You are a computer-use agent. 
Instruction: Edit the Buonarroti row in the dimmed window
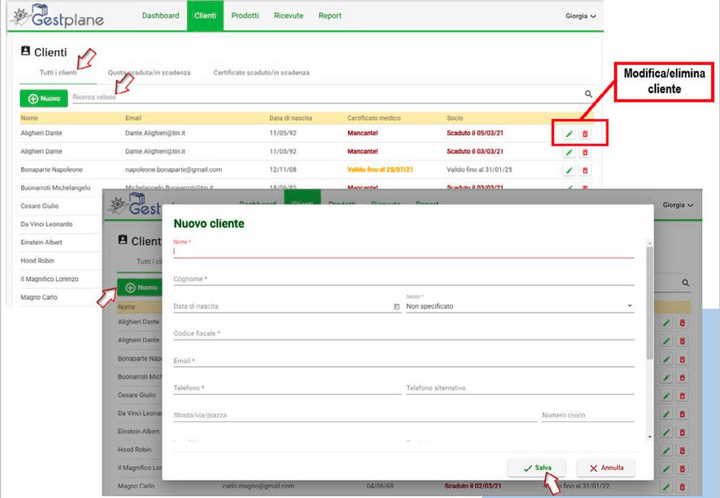click(666, 378)
